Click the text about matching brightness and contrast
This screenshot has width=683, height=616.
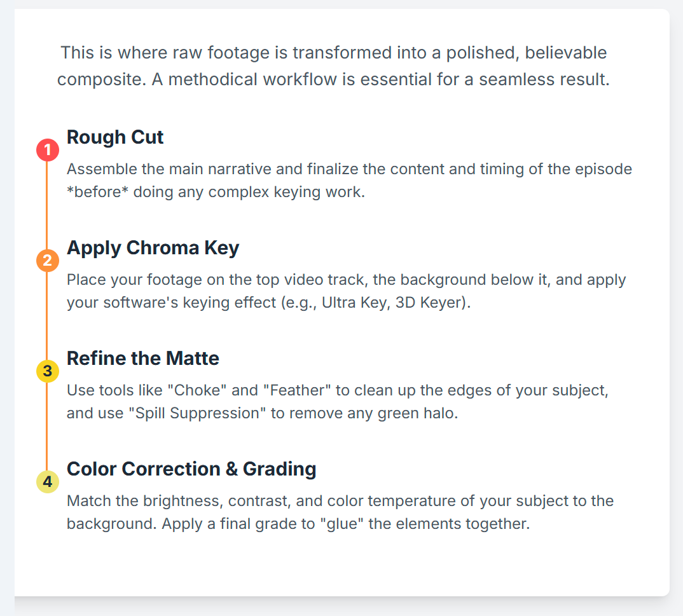[x=340, y=512]
